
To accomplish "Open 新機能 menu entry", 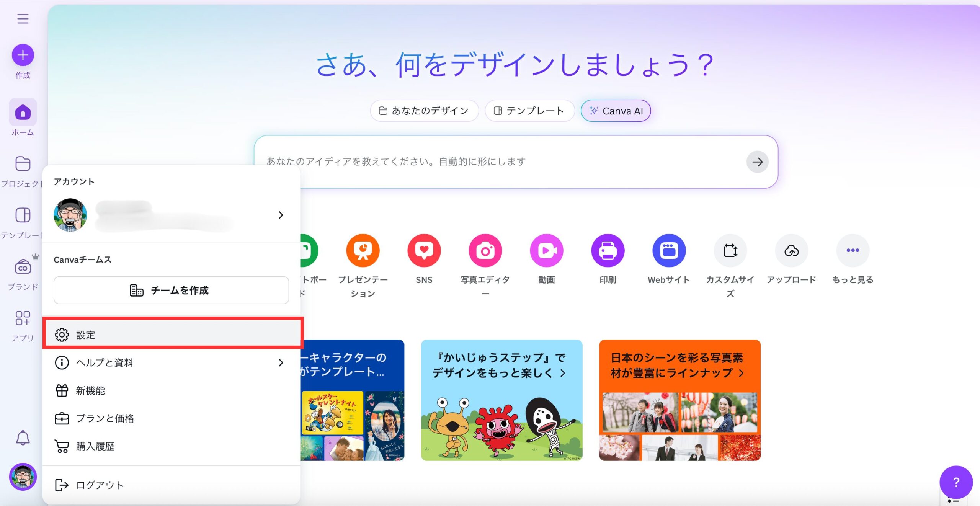I will click(x=171, y=390).
